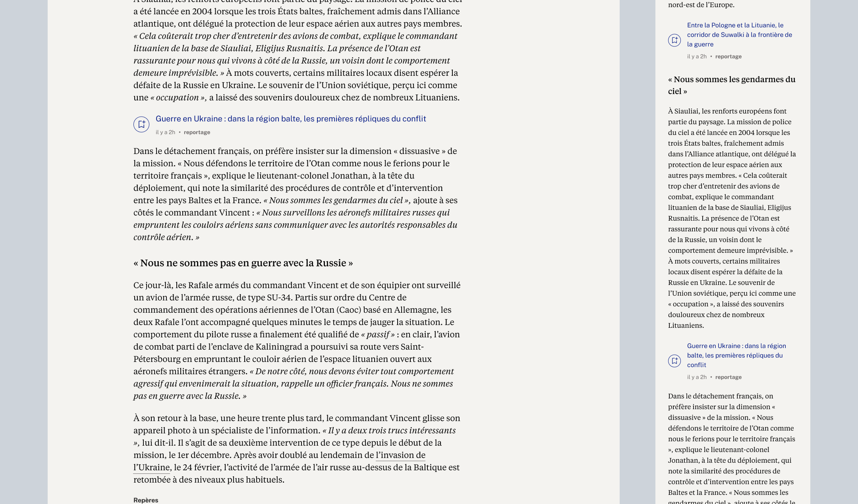Screen dimensions: 858x504
Task: Click the 'Repères' label below the article
Action: tap(146, 500)
